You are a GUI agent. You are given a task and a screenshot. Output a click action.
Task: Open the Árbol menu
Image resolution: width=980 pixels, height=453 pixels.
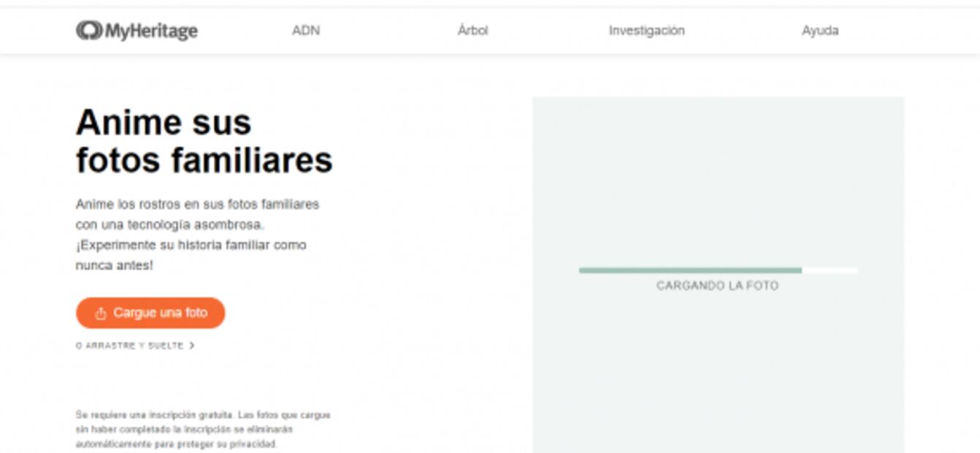coord(472,31)
